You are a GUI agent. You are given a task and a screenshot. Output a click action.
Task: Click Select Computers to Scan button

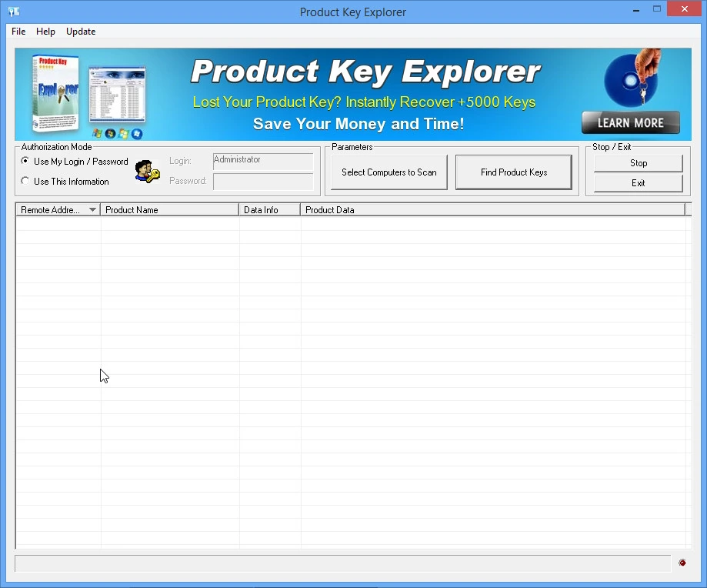click(x=389, y=172)
